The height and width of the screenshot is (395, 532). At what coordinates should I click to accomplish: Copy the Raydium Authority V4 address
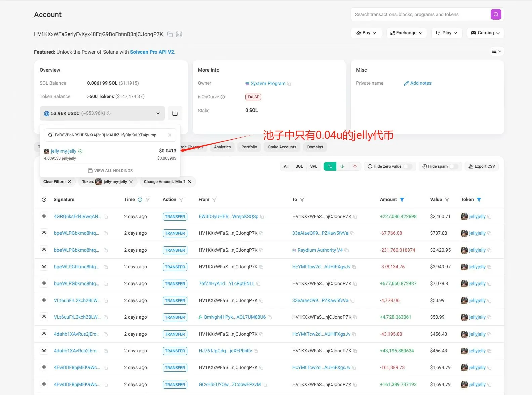[x=346, y=250]
